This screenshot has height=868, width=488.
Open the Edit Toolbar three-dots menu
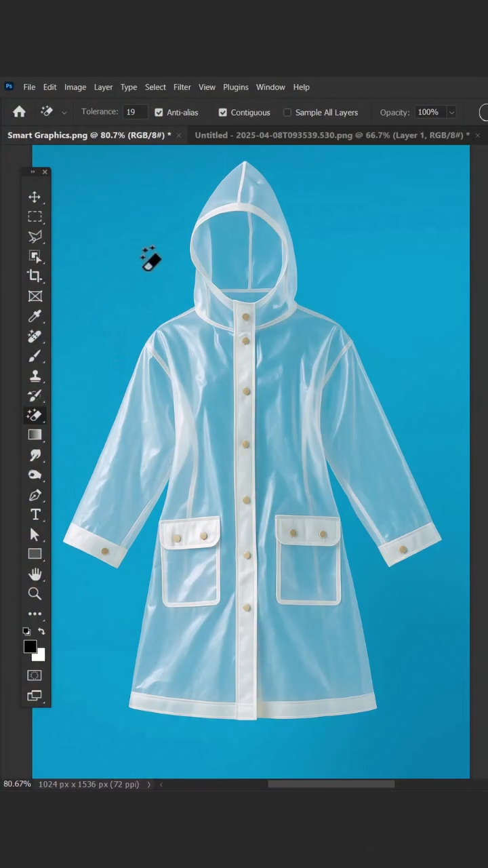(35, 614)
